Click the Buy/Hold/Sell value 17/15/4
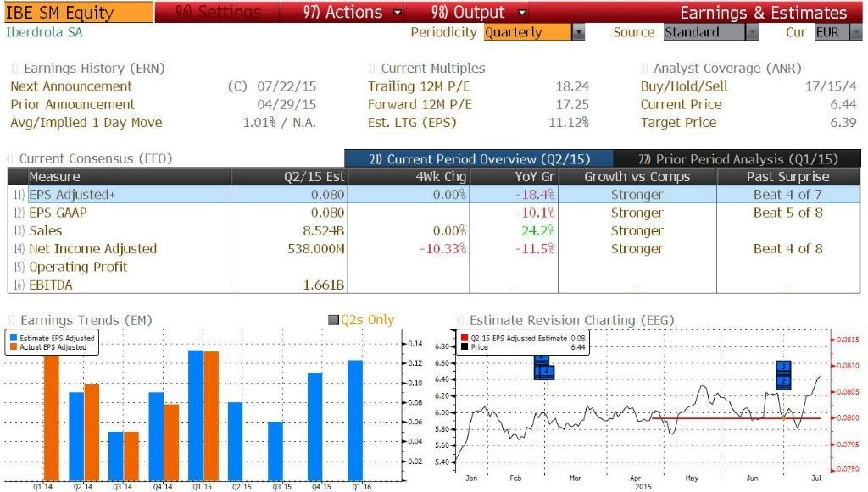868x492 pixels. pyautogui.click(x=831, y=86)
